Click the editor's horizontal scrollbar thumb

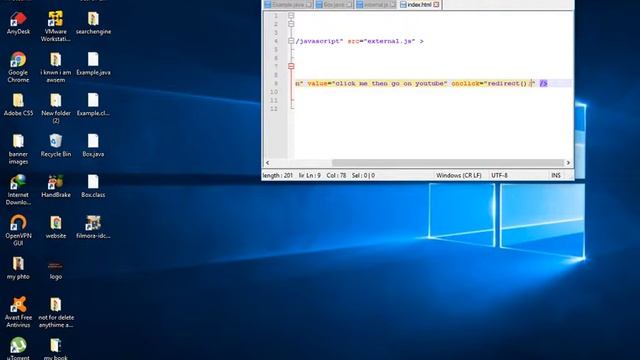tap(448, 163)
